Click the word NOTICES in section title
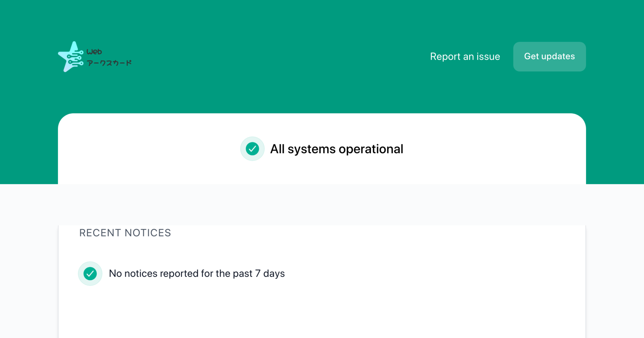Image resolution: width=644 pixels, height=338 pixels. coord(148,233)
